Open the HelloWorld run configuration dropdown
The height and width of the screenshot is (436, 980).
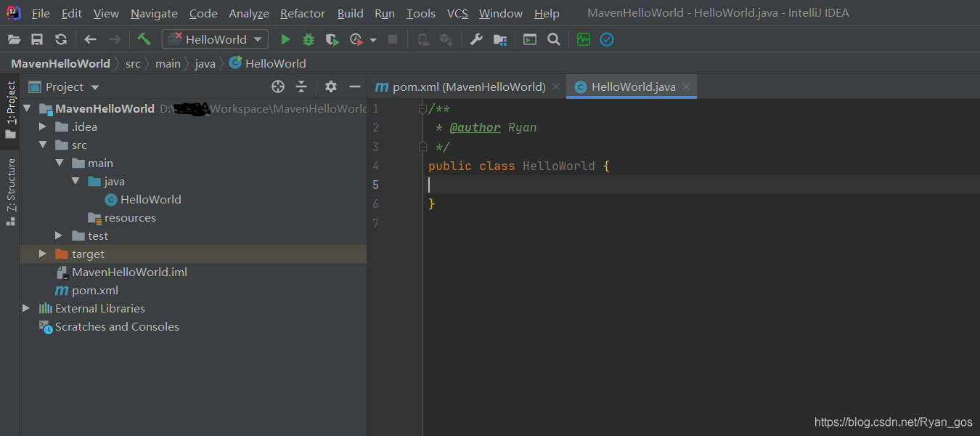click(x=215, y=39)
